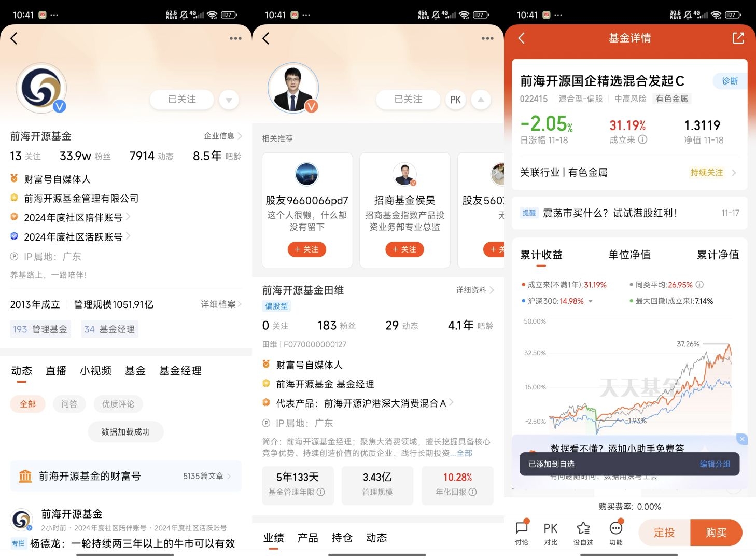The width and height of the screenshot is (756, 560).
Task: Switch to 业绩 tab
Action: 273,538
